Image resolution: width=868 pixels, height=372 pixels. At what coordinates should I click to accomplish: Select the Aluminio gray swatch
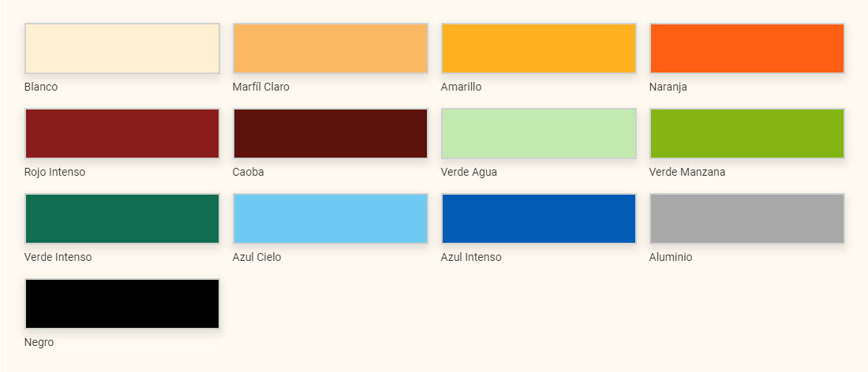tap(747, 219)
